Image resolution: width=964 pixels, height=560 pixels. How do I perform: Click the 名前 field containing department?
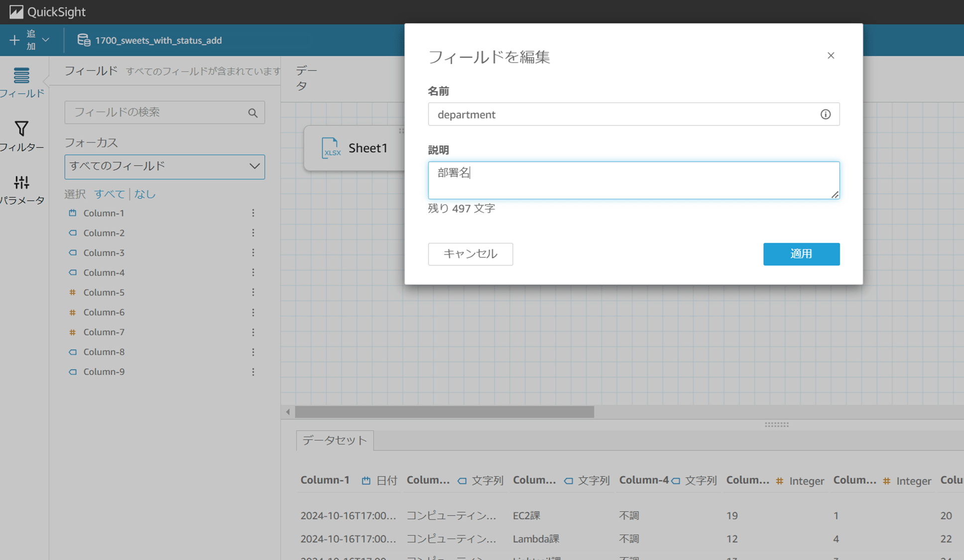[633, 114]
